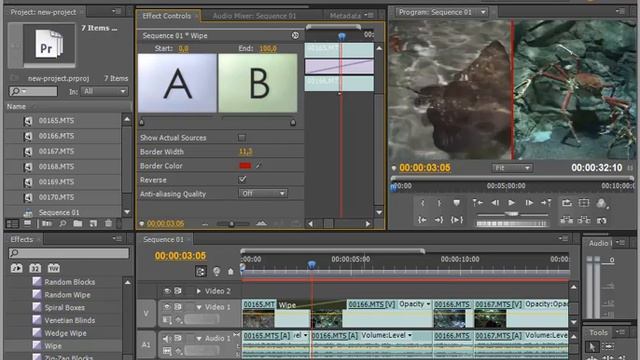
Task: Go to previous edit point button
Action: pos(477,202)
